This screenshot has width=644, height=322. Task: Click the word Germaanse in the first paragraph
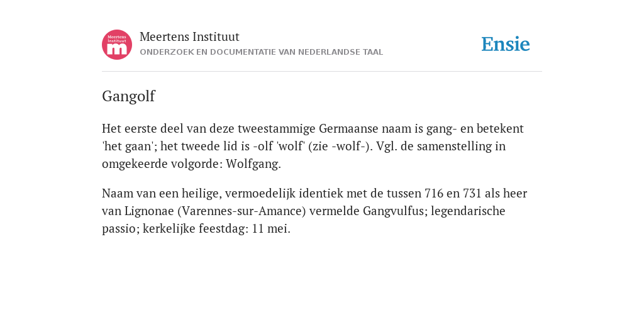coord(348,128)
